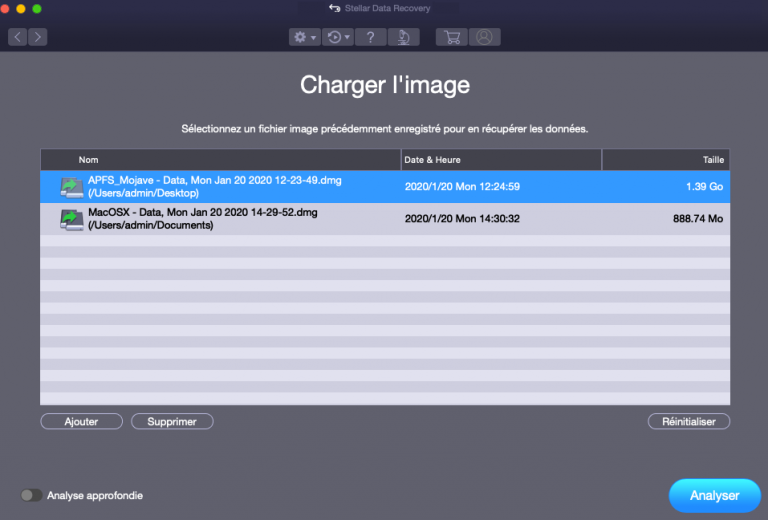This screenshot has height=520, width=768.
Task: Open the shopping cart to buy
Action: 452,37
